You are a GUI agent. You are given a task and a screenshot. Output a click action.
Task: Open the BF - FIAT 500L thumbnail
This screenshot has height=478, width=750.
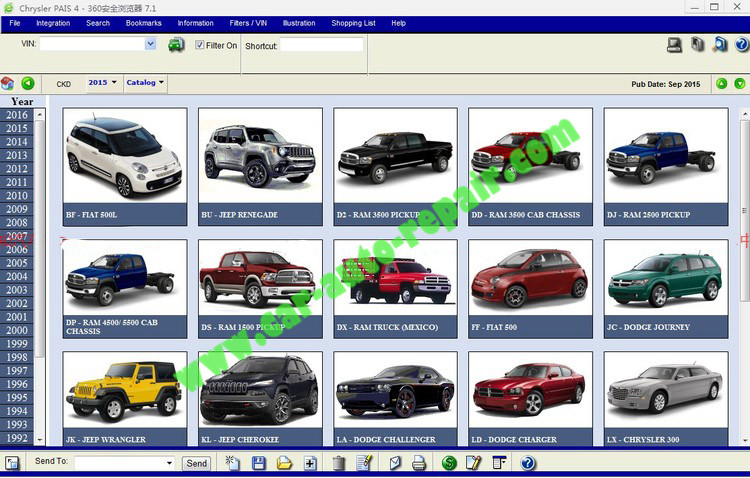tap(125, 167)
